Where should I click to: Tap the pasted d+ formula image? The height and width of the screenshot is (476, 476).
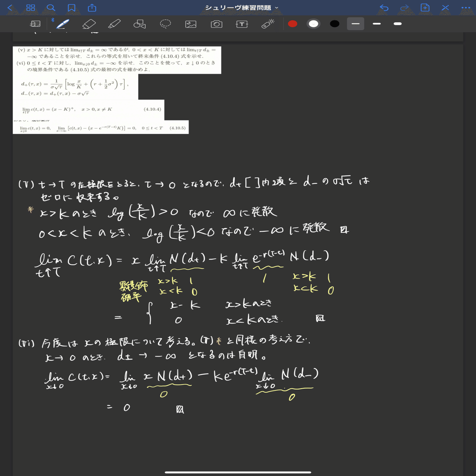pos(75,87)
